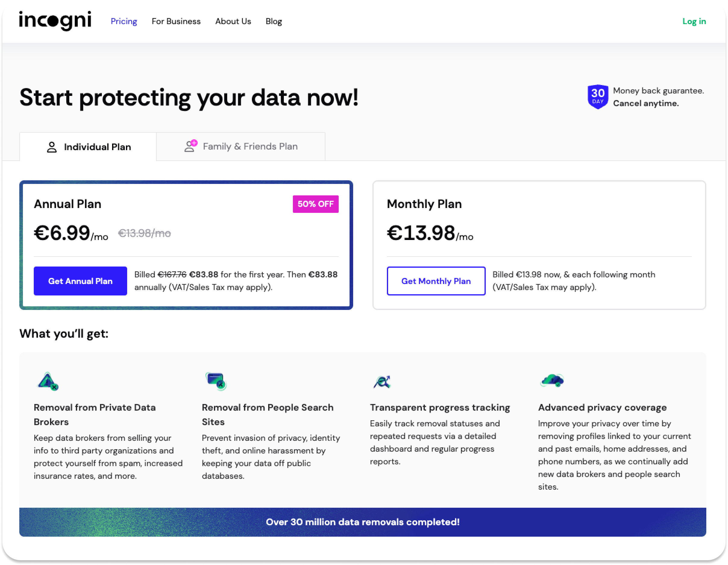
Task: Click the Annual Plan card heading
Action: [68, 204]
